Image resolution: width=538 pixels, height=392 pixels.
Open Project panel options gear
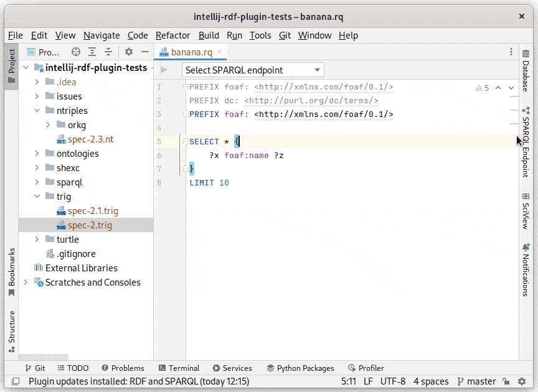[x=129, y=52]
